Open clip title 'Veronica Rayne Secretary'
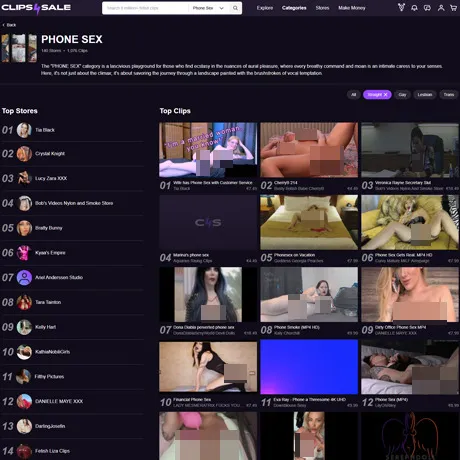The image size is (460, 460). coord(403,183)
